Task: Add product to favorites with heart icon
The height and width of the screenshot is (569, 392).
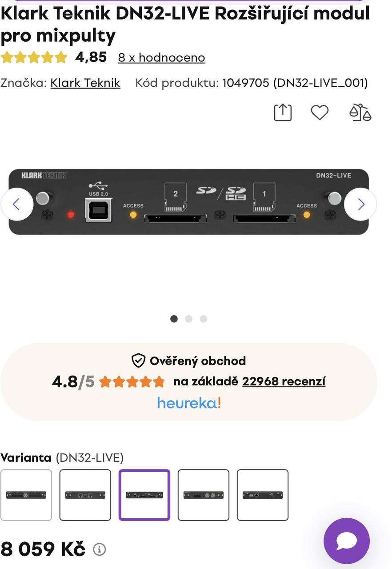Action: click(319, 112)
